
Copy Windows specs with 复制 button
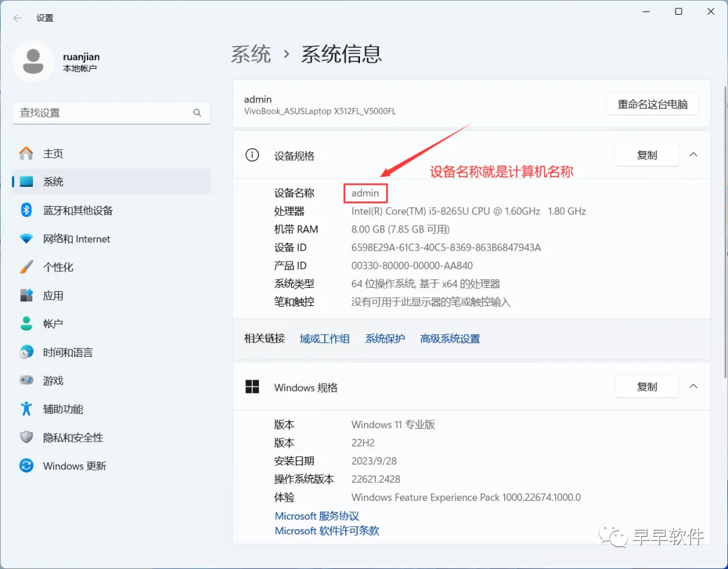pos(646,387)
